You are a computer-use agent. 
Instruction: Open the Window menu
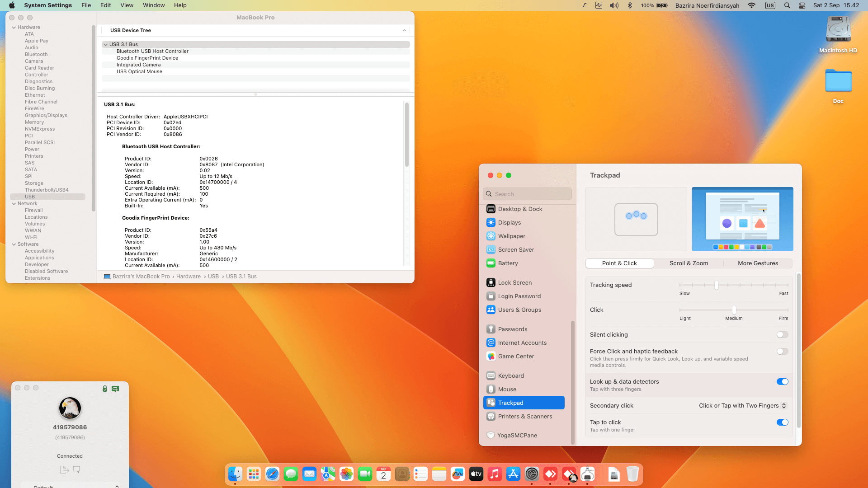[154, 5]
